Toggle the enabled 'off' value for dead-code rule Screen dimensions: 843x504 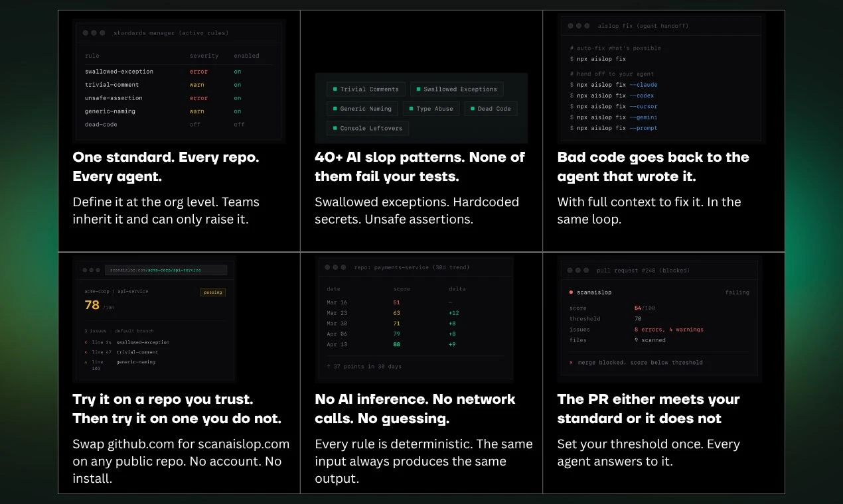coord(239,124)
